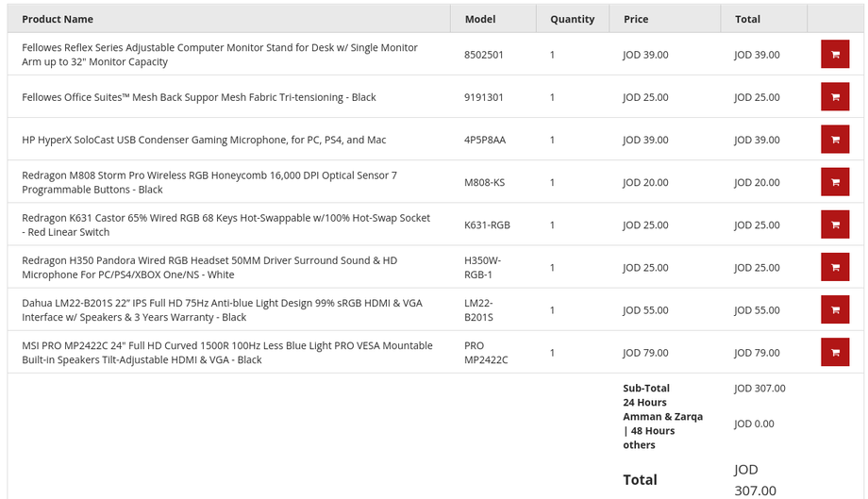Click the Model column header
This screenshot has width=868, height=499.
tap(480, 19)
